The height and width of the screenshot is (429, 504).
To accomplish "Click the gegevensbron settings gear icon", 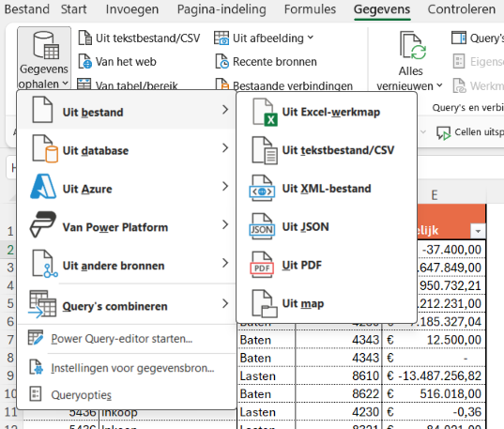I will click(x=36, y=367).
